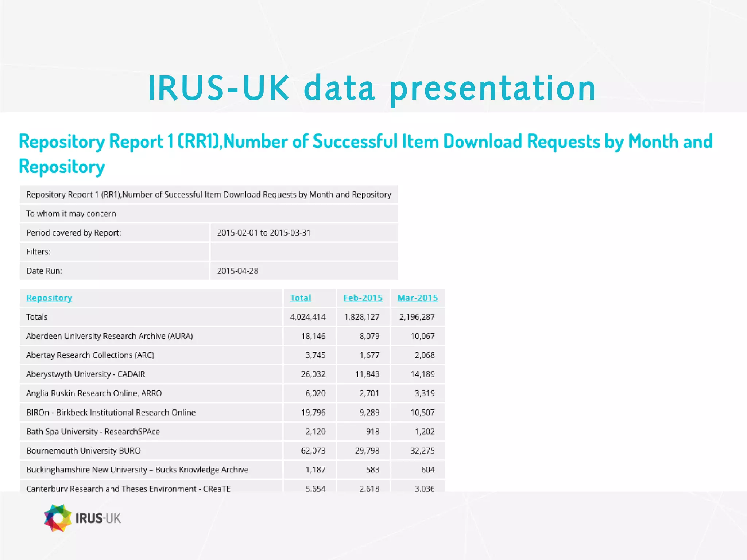Click Bournemouth Feb-2015 value 29,798

[x=367, y=450]
